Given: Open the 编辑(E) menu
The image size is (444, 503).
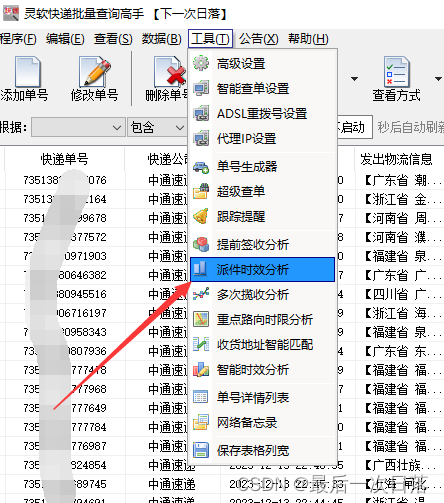Looking at the screenshot, I should (x=65, y=39).
